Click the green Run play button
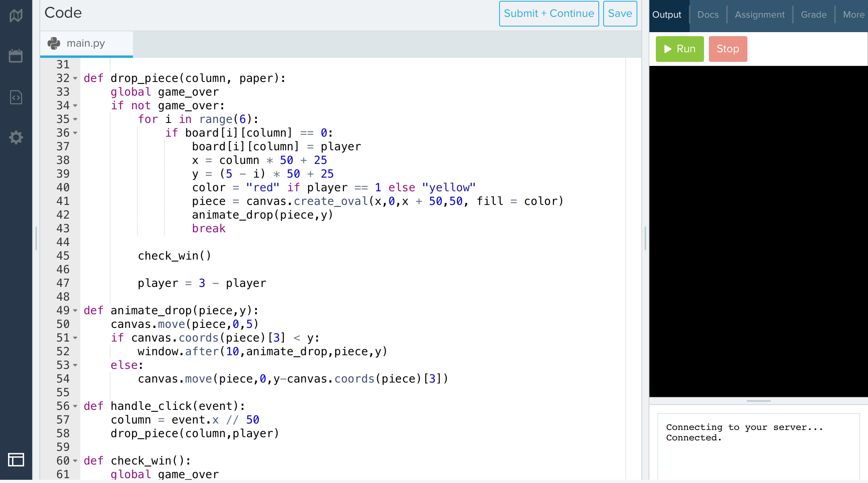This screenshot has height=483, width=868. click(680, 49)
